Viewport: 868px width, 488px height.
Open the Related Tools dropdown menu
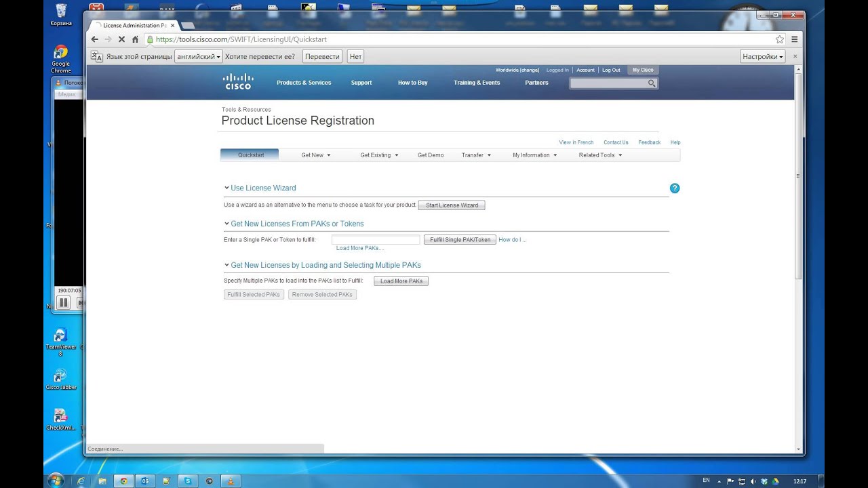coord(600,155)
